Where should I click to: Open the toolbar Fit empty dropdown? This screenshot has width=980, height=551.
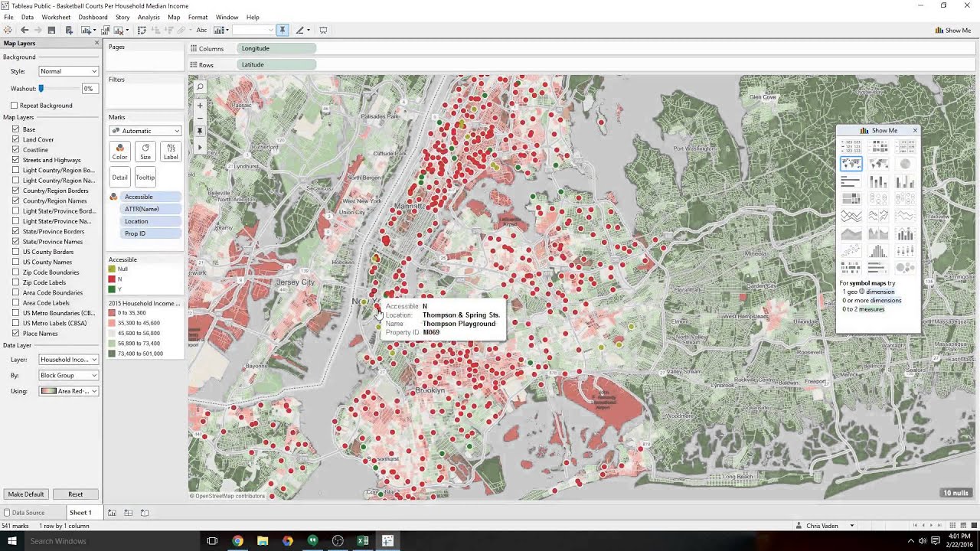(x=253, y=30)
